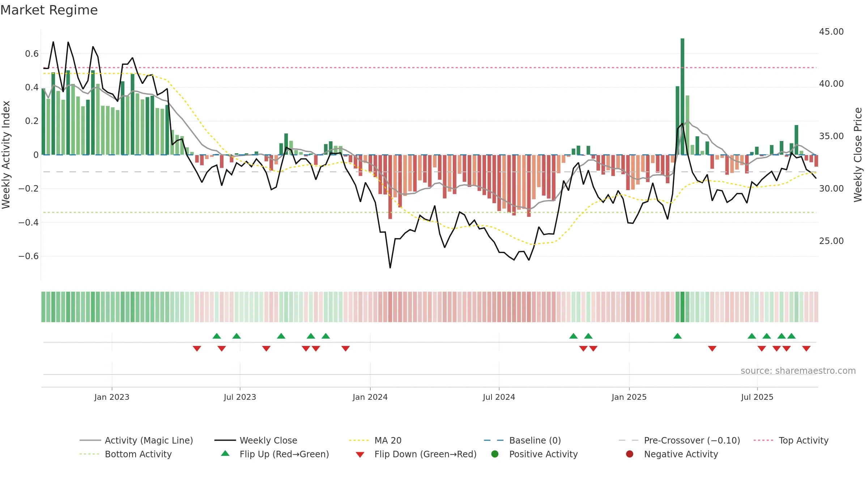
Task: Click the Activity (Magic Line) legend entry
Action: tap(136, 440)
